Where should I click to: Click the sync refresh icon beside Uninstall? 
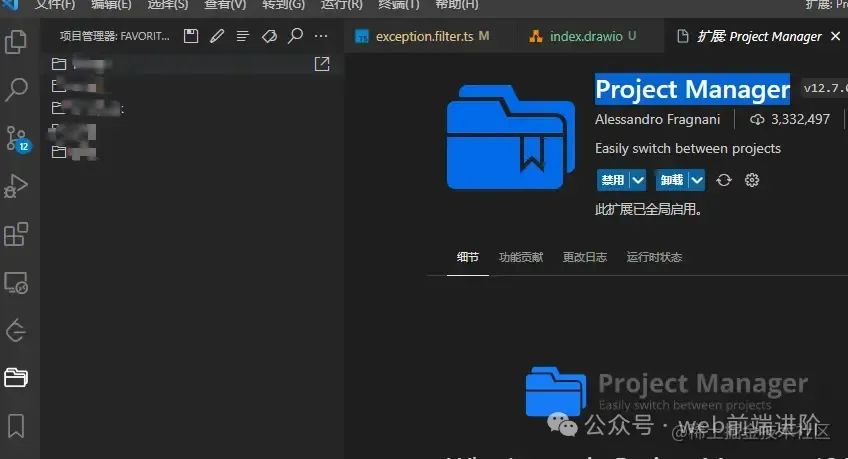(x=724, y=180)
